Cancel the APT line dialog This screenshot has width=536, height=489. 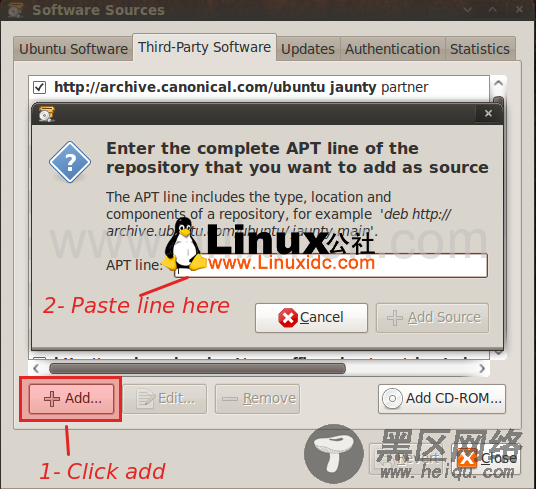tap(311, 318)
